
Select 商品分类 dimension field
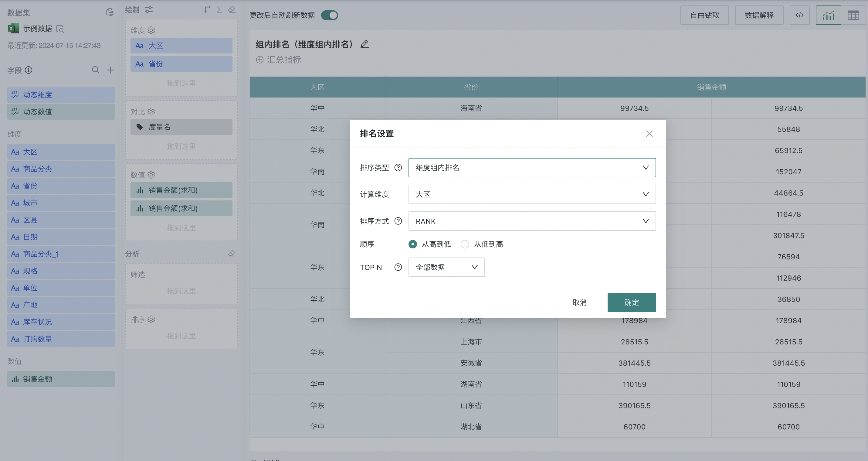tap(61, 169)
